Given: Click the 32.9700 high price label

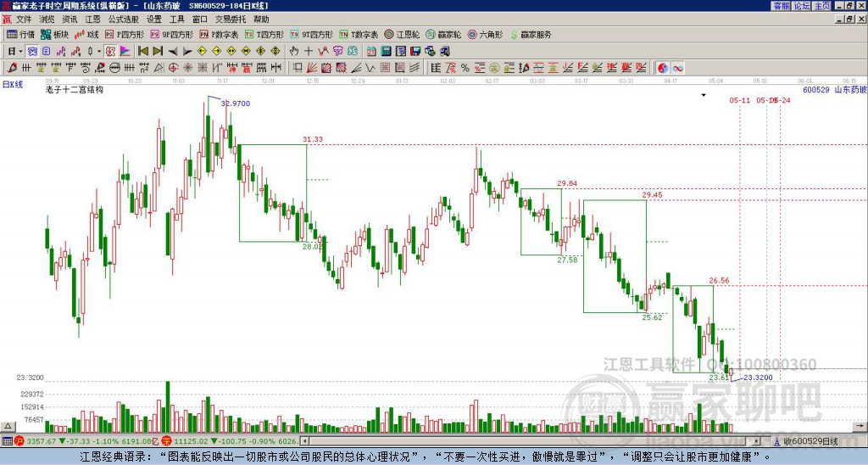Looking at the screenshot, I should (x=236, y=103).
